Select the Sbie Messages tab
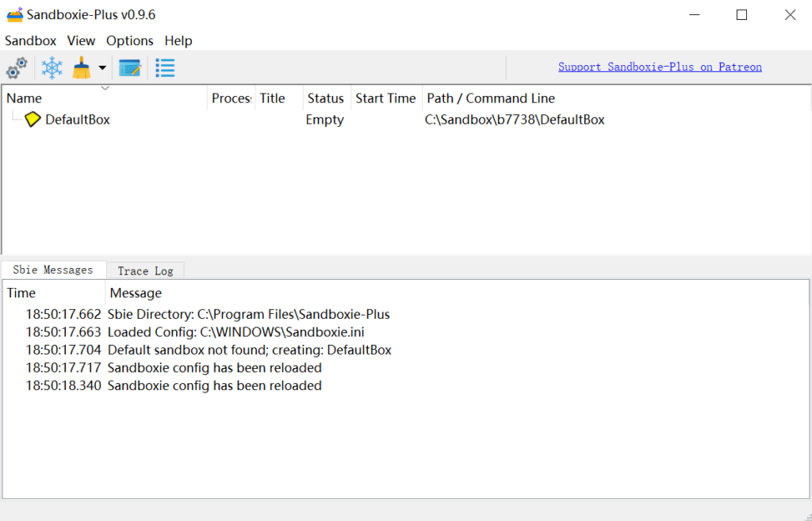 (53, 270)
